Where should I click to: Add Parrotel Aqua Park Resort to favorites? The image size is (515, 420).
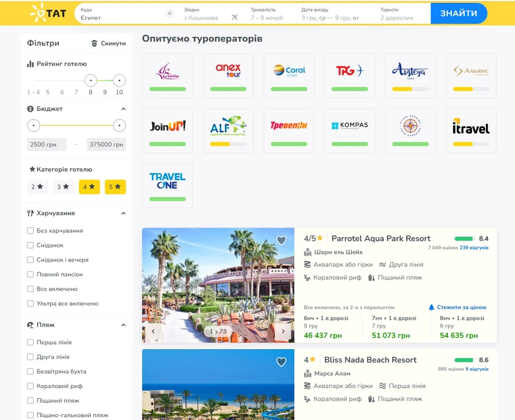point(281,241)
